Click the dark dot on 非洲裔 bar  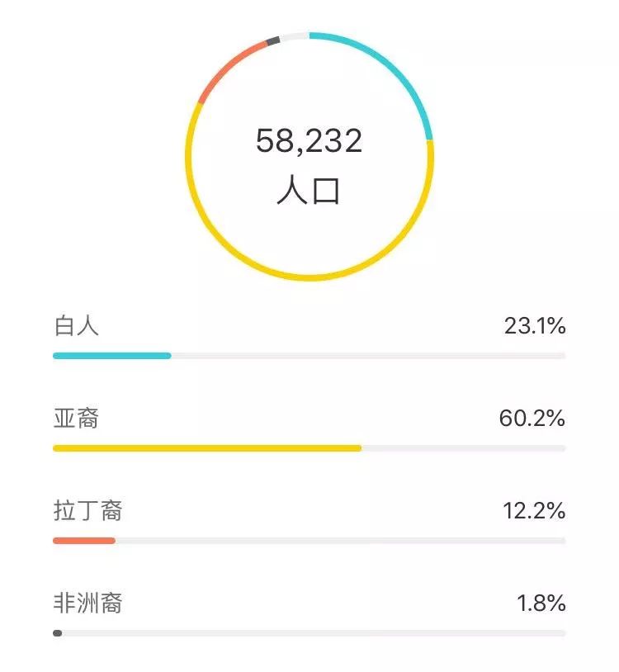pos(58,633)
